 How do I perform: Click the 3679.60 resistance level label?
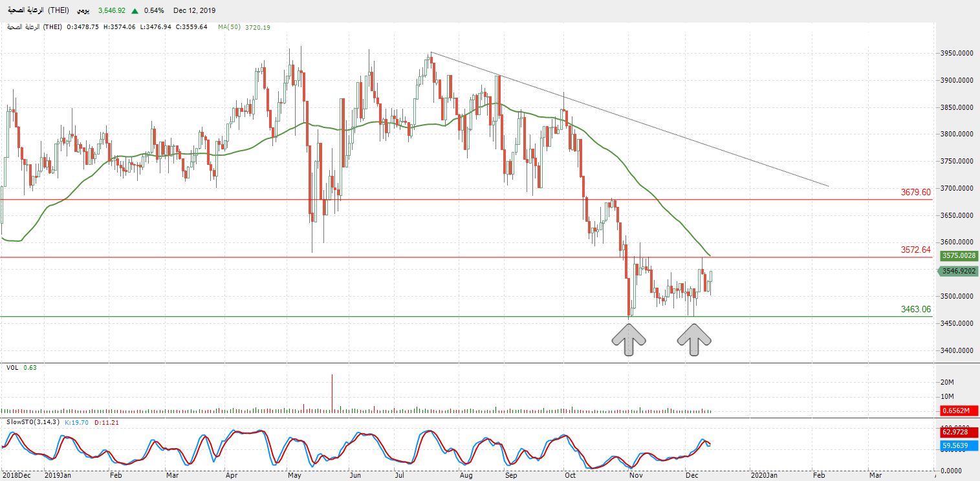[x=915, y=192]
